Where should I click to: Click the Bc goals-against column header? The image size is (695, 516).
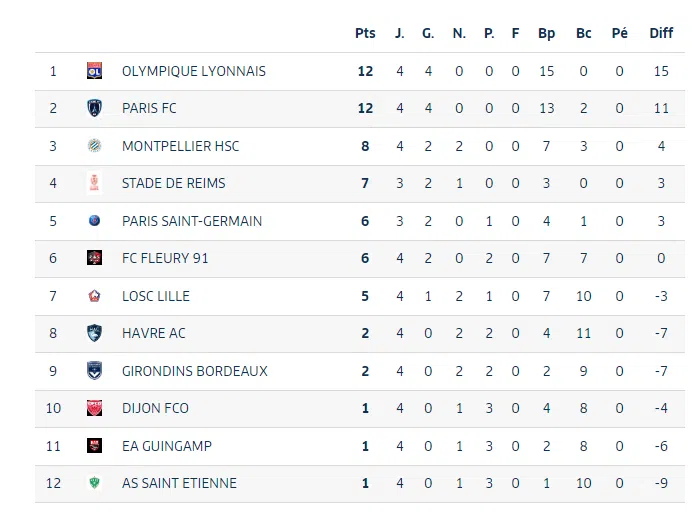pyautogui.click(x=584, y=33)
